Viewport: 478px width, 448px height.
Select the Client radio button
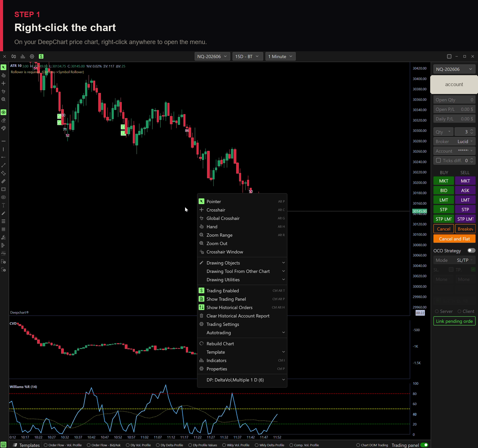coord(460,311)
